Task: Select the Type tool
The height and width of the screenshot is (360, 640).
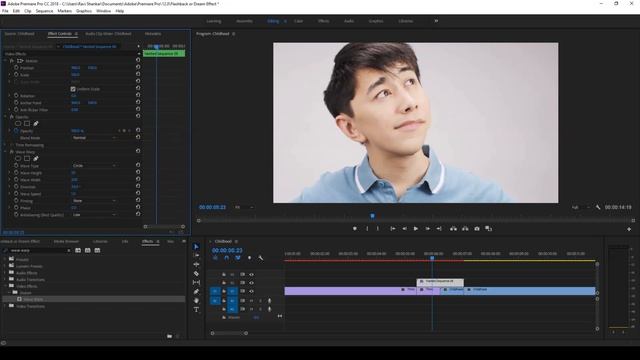Action: (x=196, y=309)
